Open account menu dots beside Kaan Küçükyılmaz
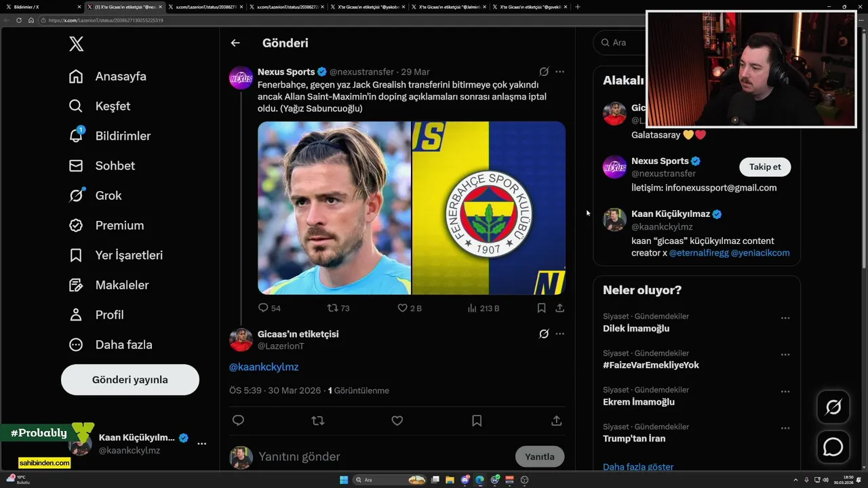The width and height of the screenshot is (868, 488). click(201, 443)
